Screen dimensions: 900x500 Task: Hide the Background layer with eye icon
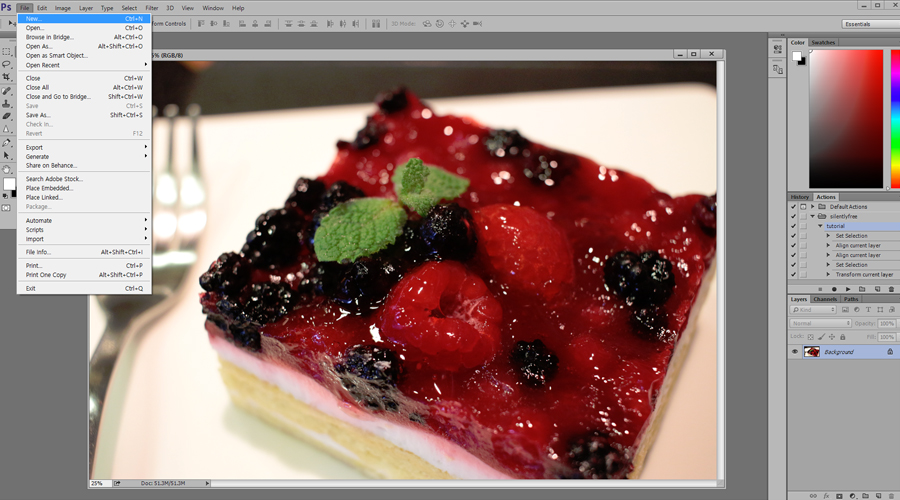(x=795, y=352)
